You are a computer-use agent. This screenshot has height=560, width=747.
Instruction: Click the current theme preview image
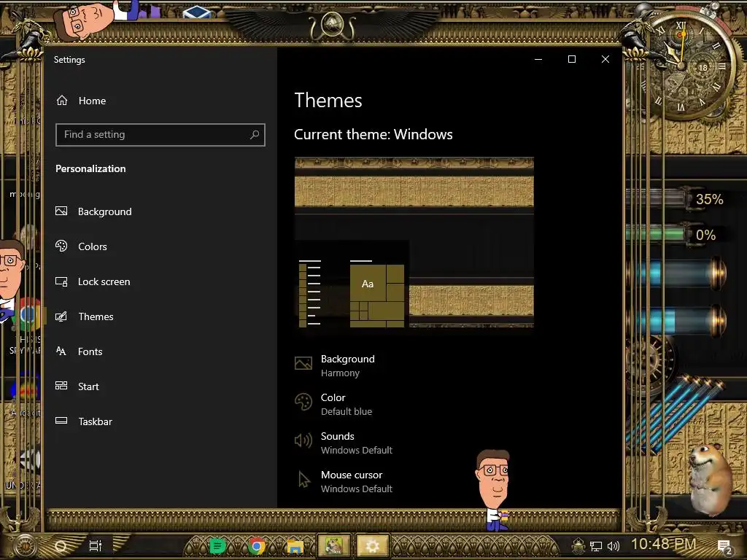click(x=414, y=242)
